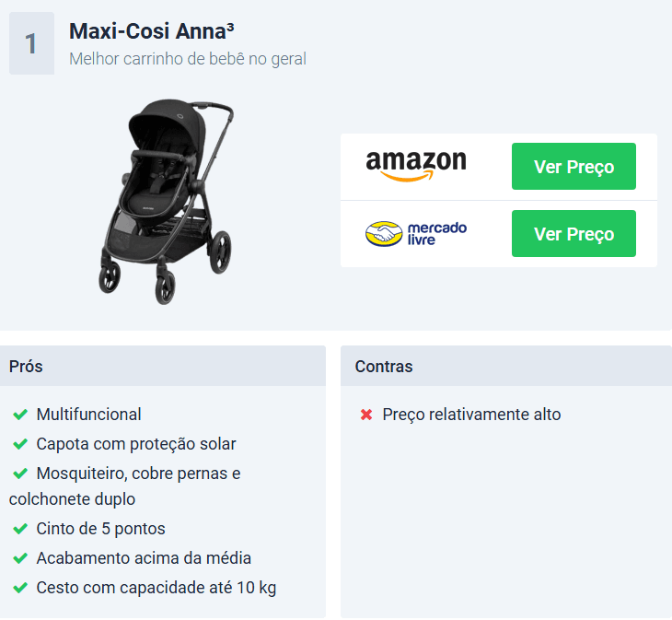The image size is (672, 620).
Task: Click the Amazon logo
Action: pyautogui.click(x=416, y=166)
